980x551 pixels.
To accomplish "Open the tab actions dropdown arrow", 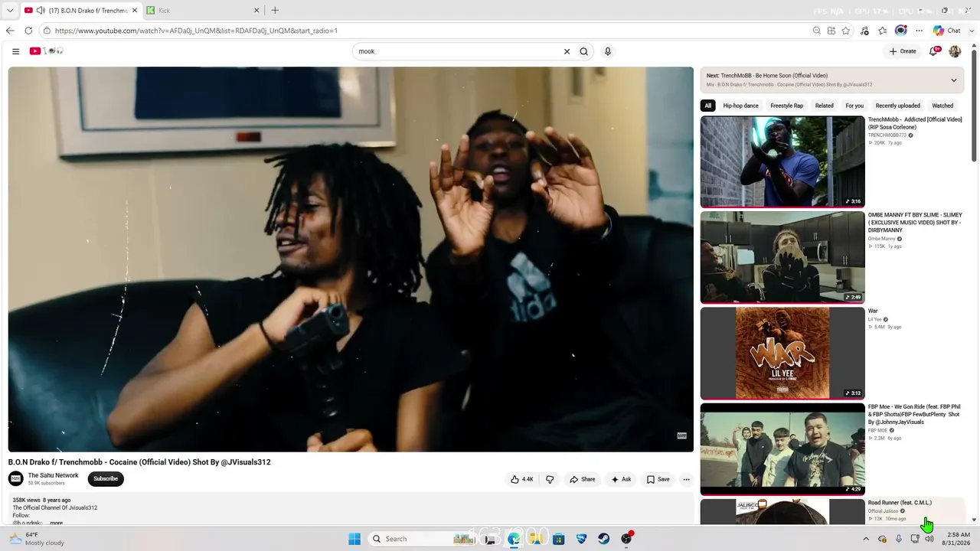I will 10,11.
